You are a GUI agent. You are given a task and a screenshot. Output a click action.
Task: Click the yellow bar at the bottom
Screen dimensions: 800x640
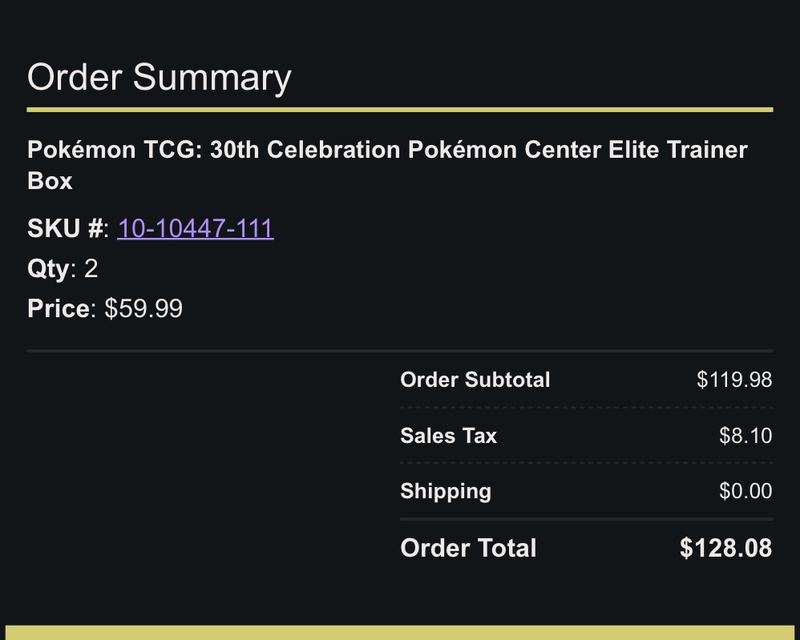click(399, 632)
